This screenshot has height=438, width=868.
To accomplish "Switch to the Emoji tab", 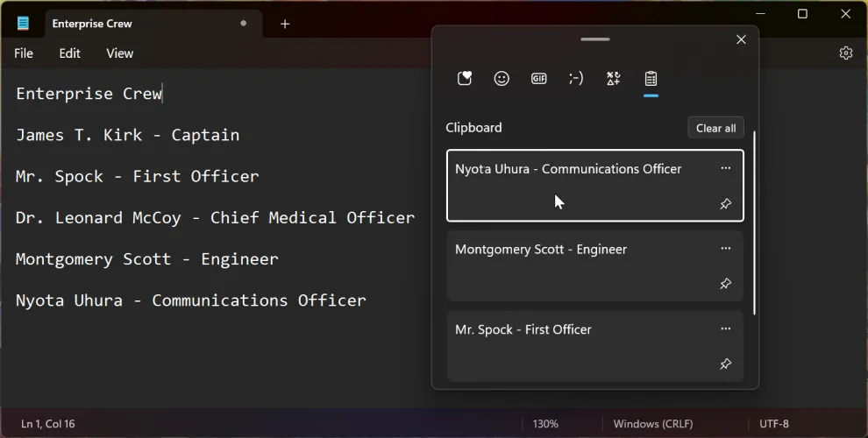I will (x=502, y=79).
